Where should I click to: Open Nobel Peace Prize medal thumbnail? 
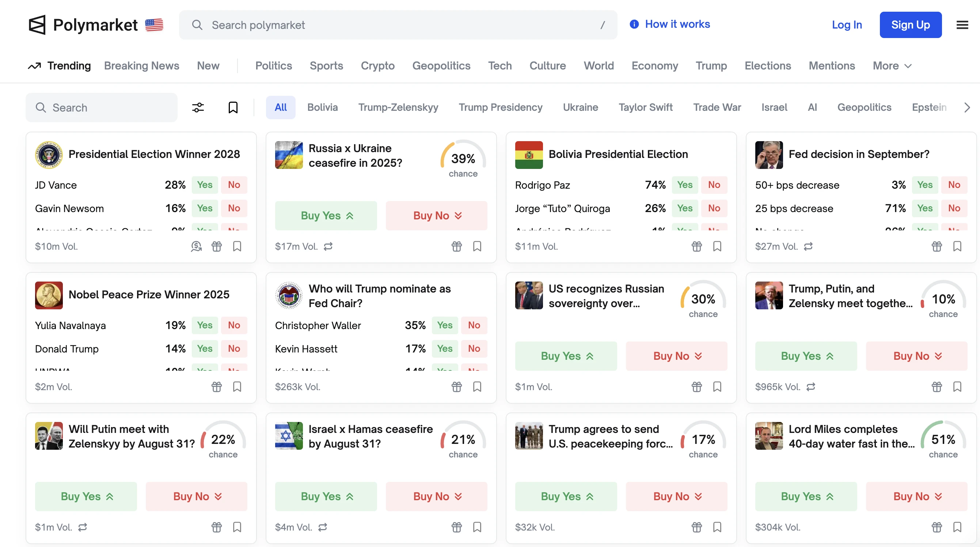click(x=49, y=295)
